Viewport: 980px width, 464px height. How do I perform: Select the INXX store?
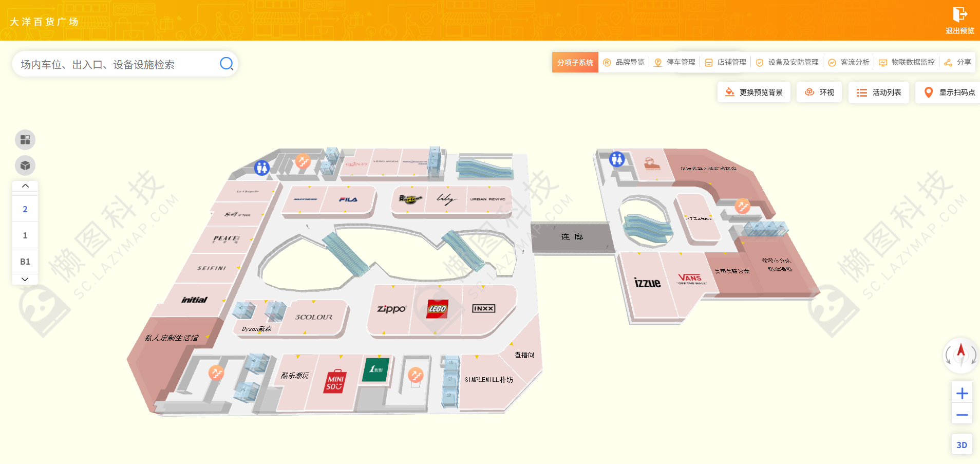(x=484, y=308)
